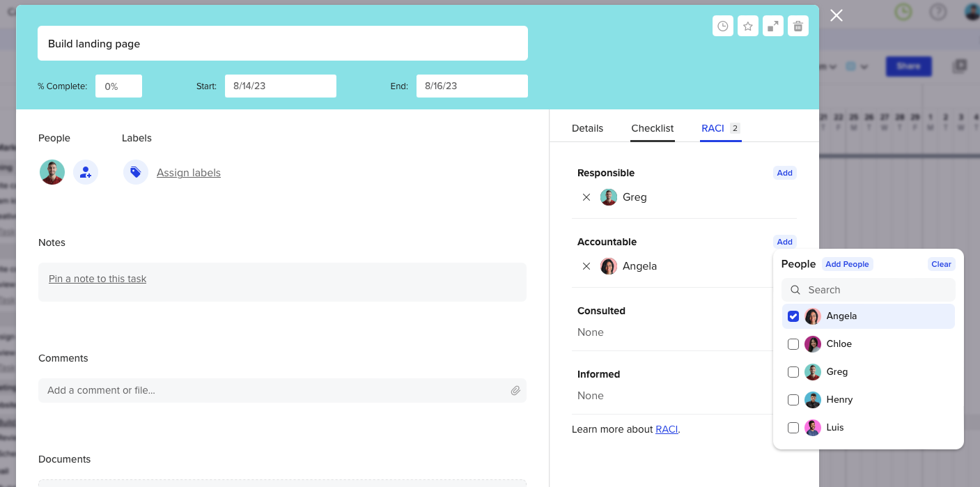
Task: Open Add picker for Accountable
Action: coord(784,242)
